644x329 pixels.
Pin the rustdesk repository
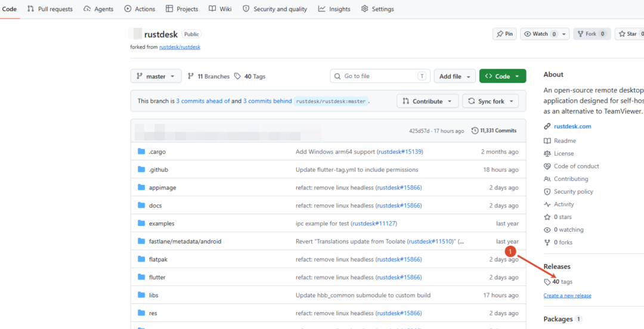(x=504, y=34)
